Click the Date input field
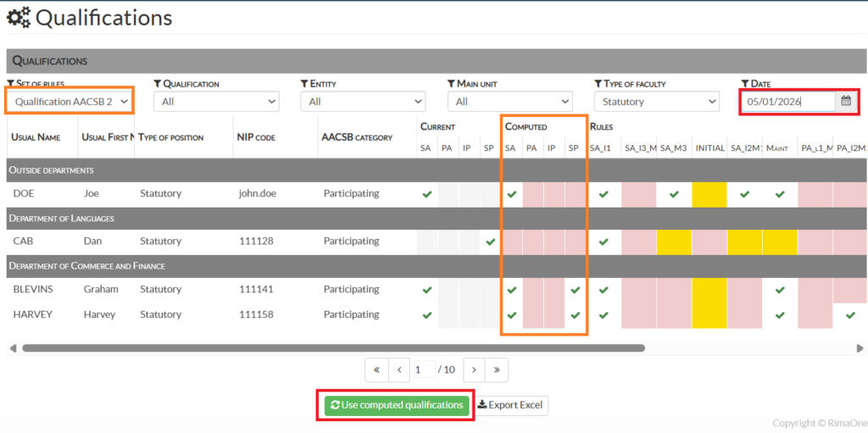Image resolution: width=868 pixels, height=433 pixels. coord(788,102)
